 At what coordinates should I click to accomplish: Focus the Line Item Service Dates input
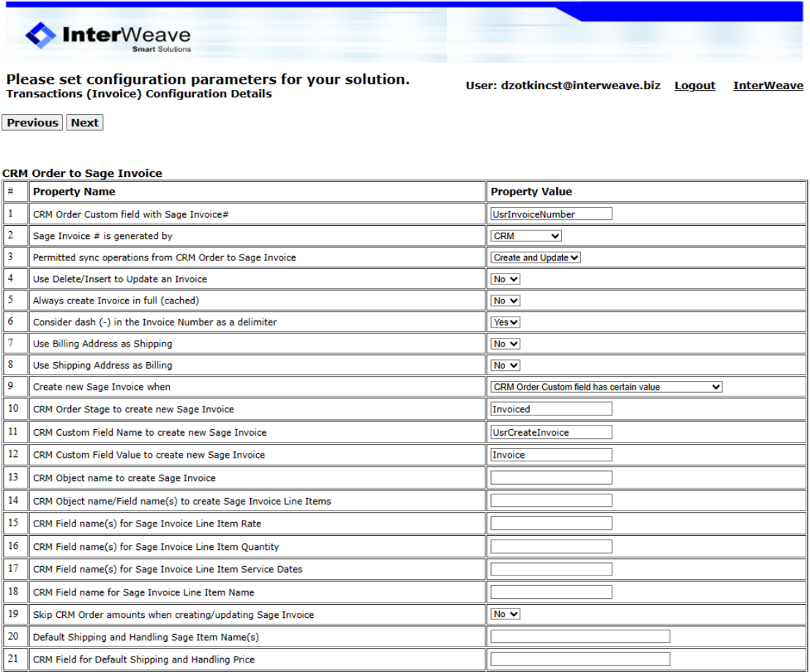551,569
